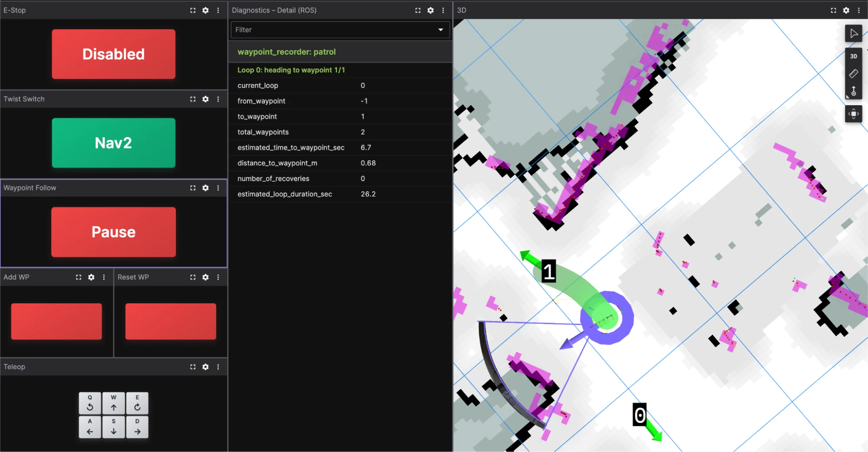
Task: Fullscreen the Add WP panel
Action: [x=79, y=277]
